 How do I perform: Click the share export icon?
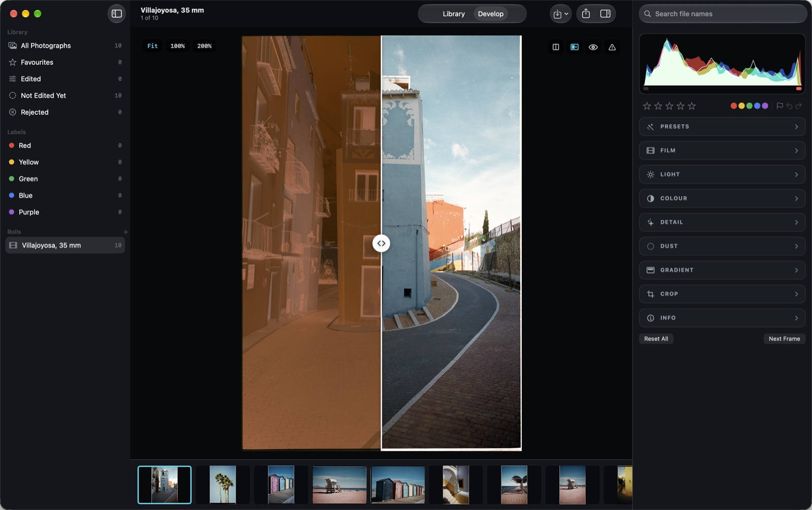586,14
